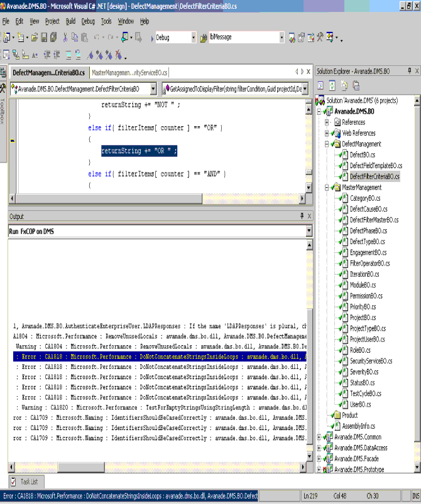Click the Find in Files icon beside lbMessage

pos(204,38)
